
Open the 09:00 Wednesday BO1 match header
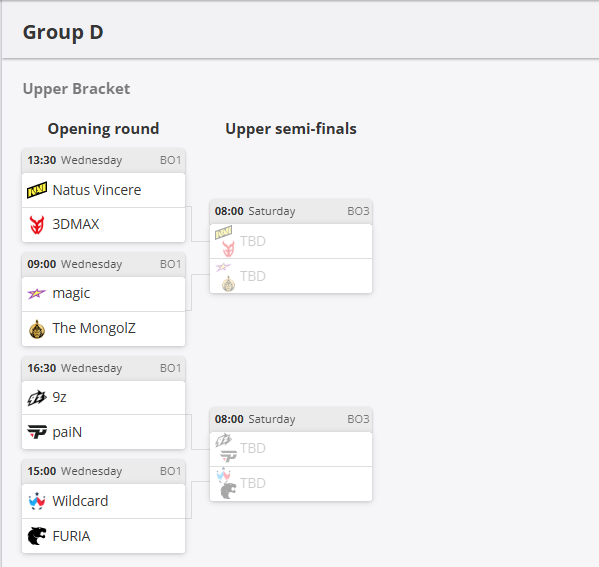pos(104,264)
